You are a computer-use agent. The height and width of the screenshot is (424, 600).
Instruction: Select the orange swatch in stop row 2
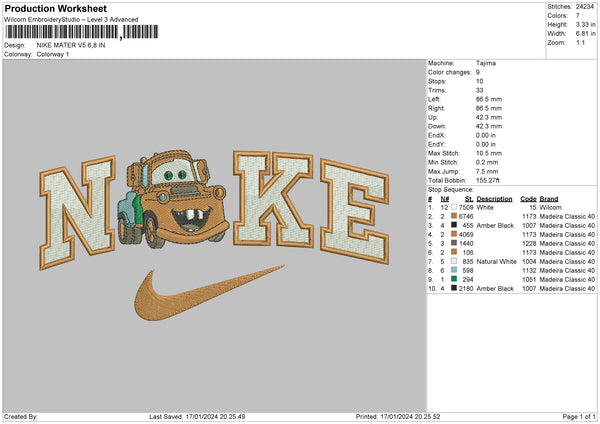click(x=454, y=216)
